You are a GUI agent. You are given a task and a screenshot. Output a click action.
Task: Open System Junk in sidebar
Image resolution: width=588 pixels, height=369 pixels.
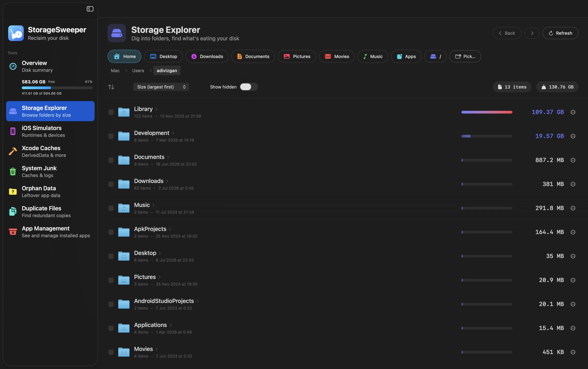coord(50,172)
